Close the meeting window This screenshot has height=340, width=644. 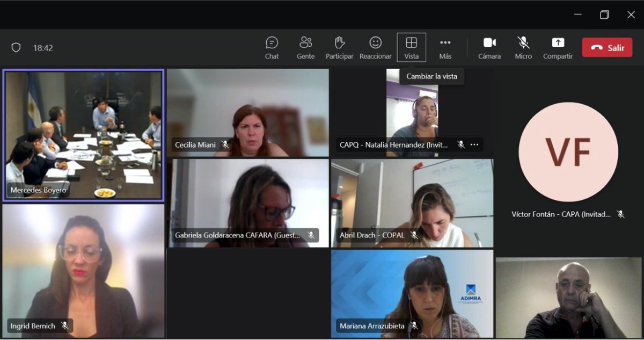[631, 15]
